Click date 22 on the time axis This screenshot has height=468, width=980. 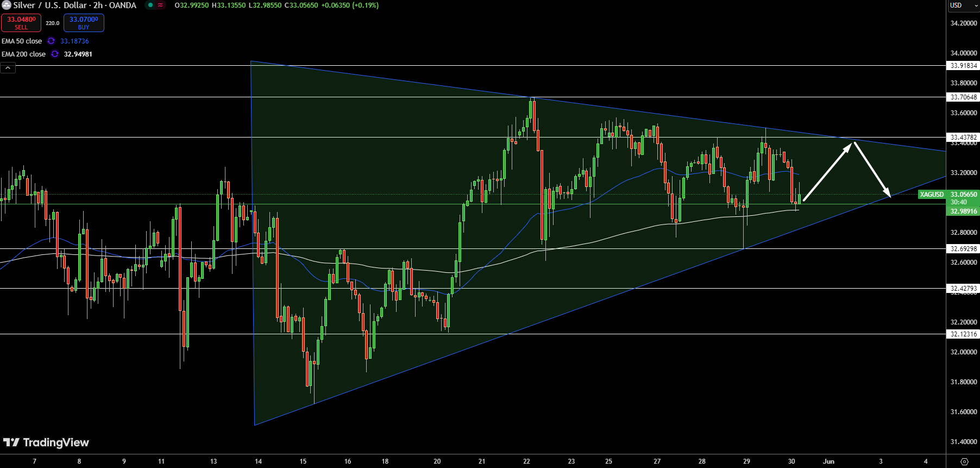(x=526, y=461)
